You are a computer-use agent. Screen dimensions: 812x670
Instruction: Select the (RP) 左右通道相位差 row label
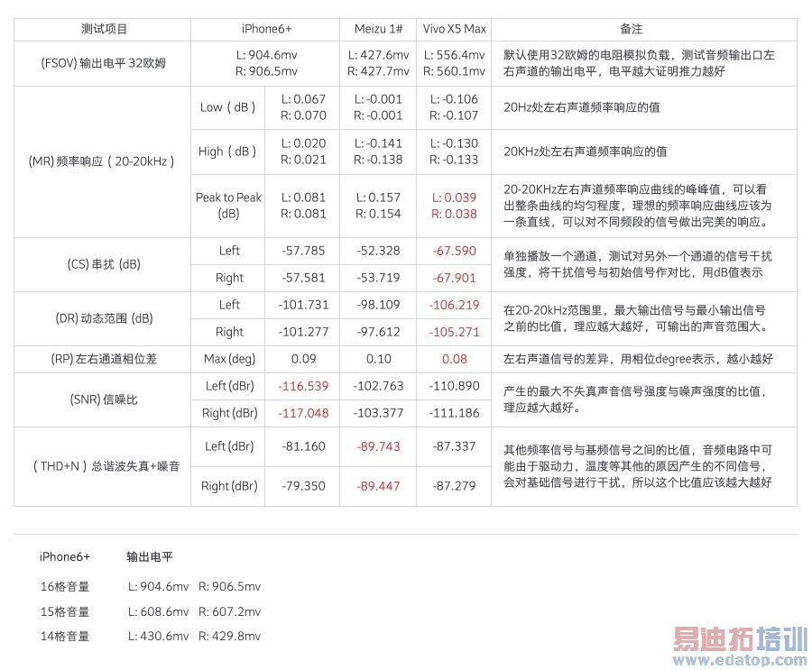[104, 359]
